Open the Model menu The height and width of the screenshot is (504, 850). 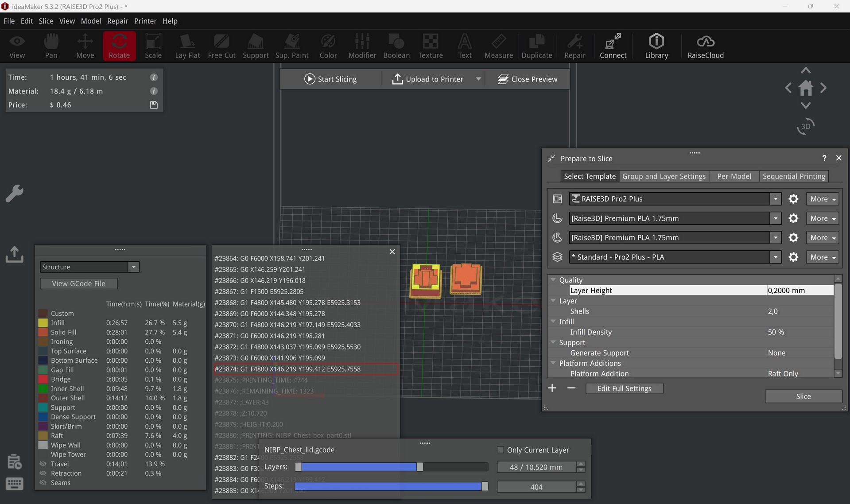click(x=91, y=21)
